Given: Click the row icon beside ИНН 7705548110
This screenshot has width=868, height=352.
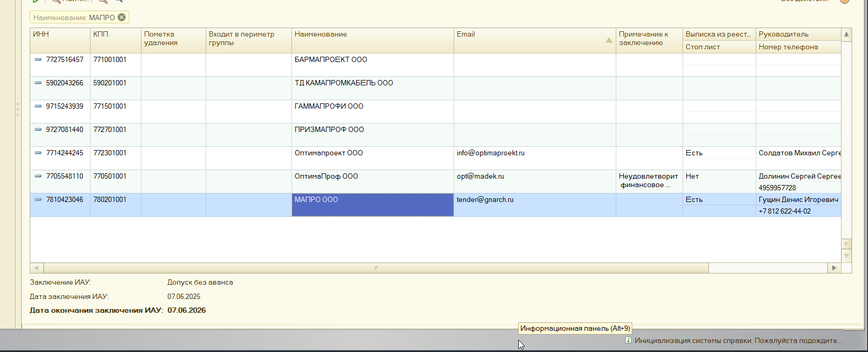Looking at the screenshot, I should (x=38, y=176).
